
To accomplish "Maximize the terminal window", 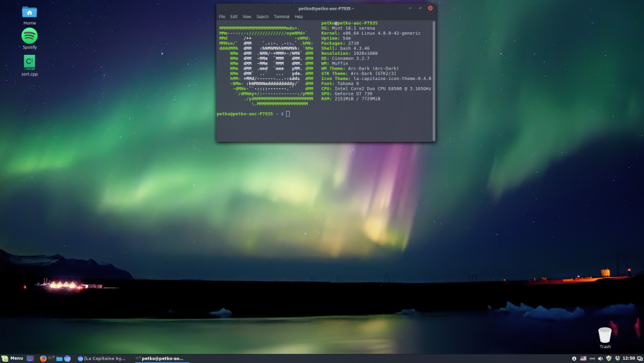I will click(420, 8).
